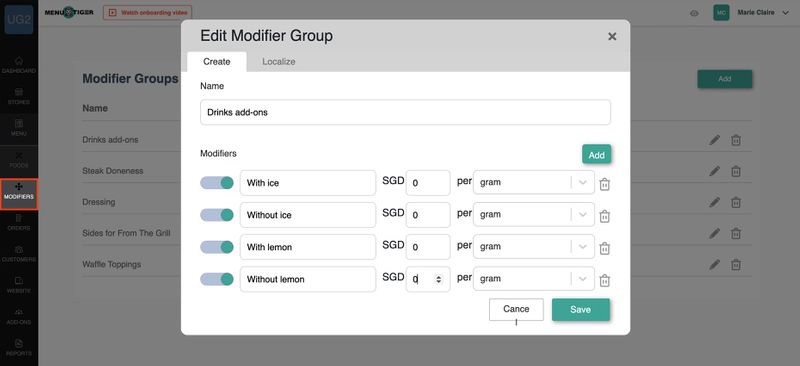The height and width of the screenshot is (366, 800).
Task: Edit the Drinks add-ons group via pencil icon
Action: pyautogui.click(x=715, y=139)
